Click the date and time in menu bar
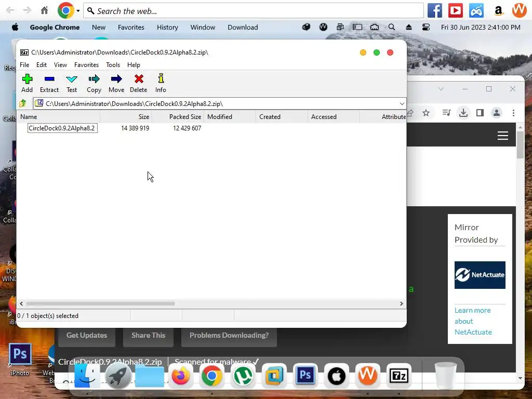Screen dimensions: 532x399 coord(481,27)
